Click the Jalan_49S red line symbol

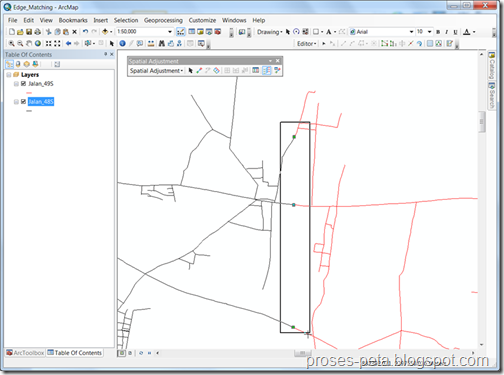click(x=29, y=93)
